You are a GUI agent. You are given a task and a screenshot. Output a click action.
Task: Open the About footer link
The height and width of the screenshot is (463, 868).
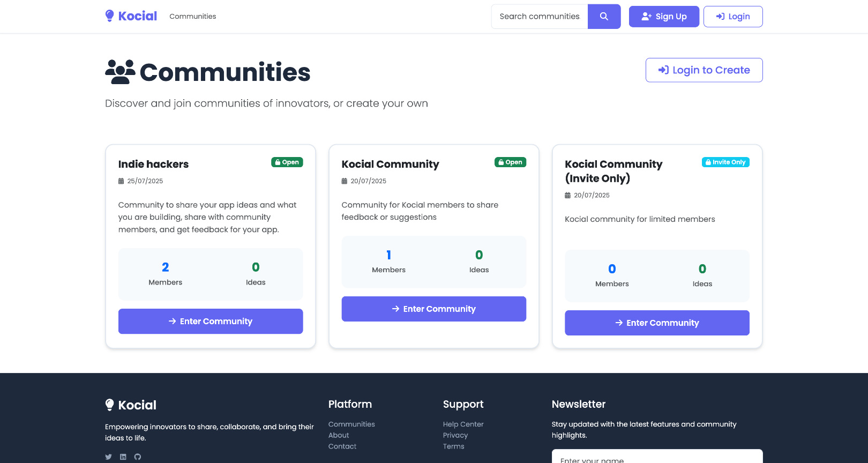click(x=339, y=436)
